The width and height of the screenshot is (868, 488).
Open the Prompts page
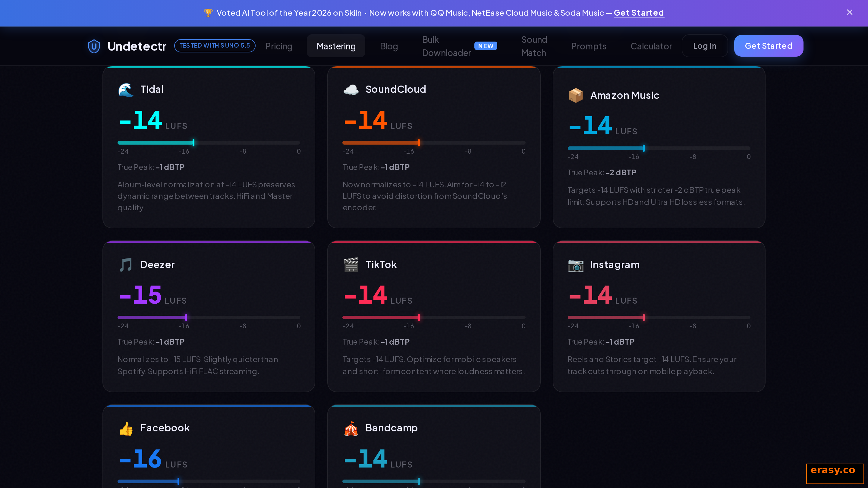tap(589, 46)
